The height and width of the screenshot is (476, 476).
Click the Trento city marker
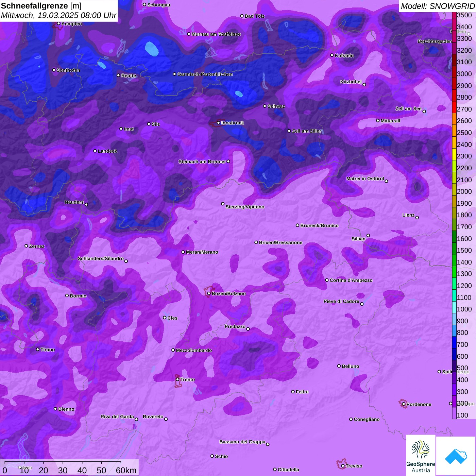(177, 379)
